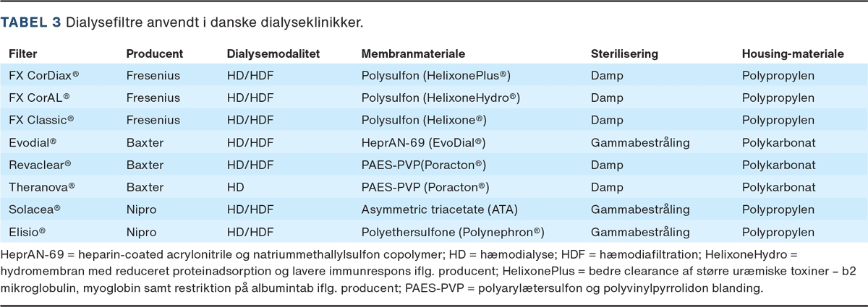Select the Solacea filter cell

34,209
